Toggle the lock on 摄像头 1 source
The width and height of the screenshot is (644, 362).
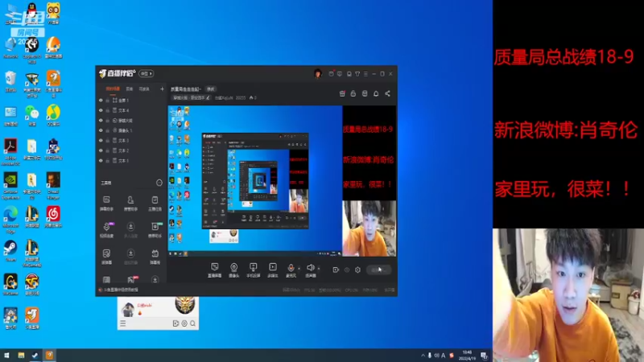pyautogui.click(x=108, y=130)
